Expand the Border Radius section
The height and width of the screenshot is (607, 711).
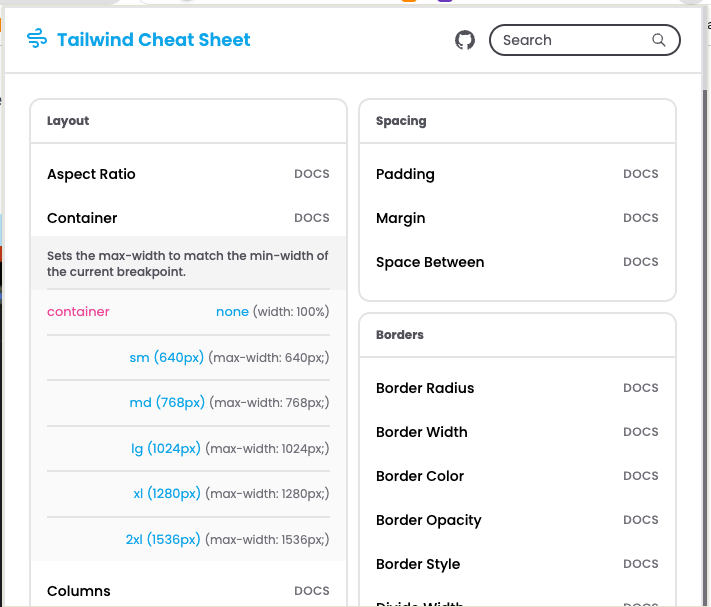click(x=425, y=388)
